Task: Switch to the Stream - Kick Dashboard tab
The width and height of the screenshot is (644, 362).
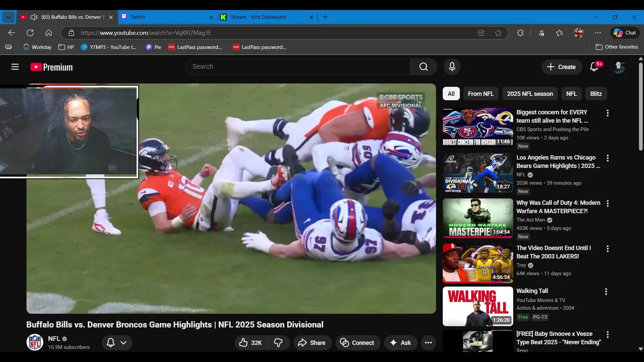Action: pos(267,17)
